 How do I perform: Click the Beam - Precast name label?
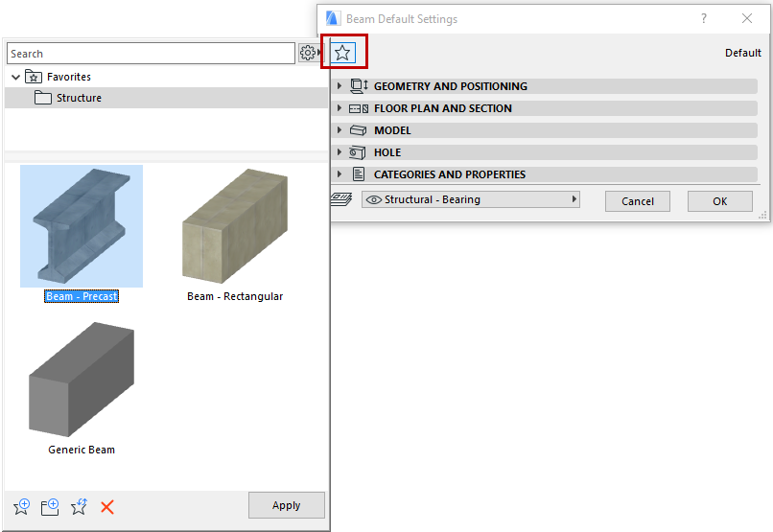pyautogui.click(x=82, y=296)
